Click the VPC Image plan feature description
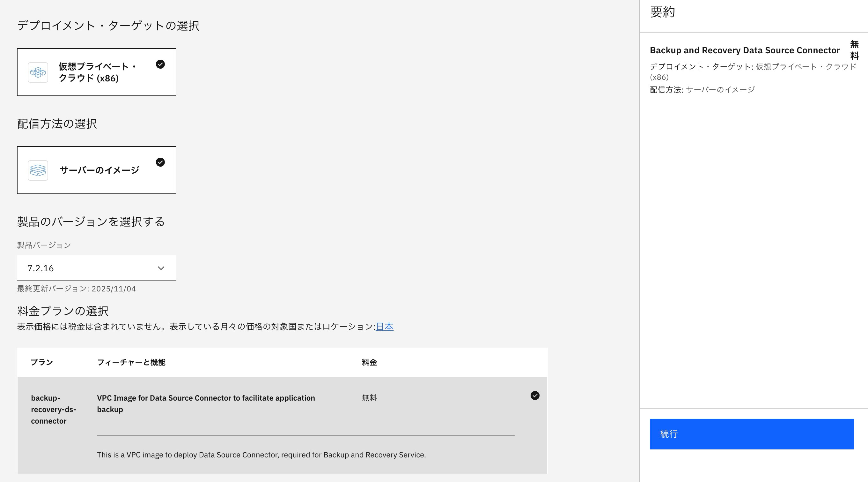This screenshot has width=868, height=482. (206, 403)
